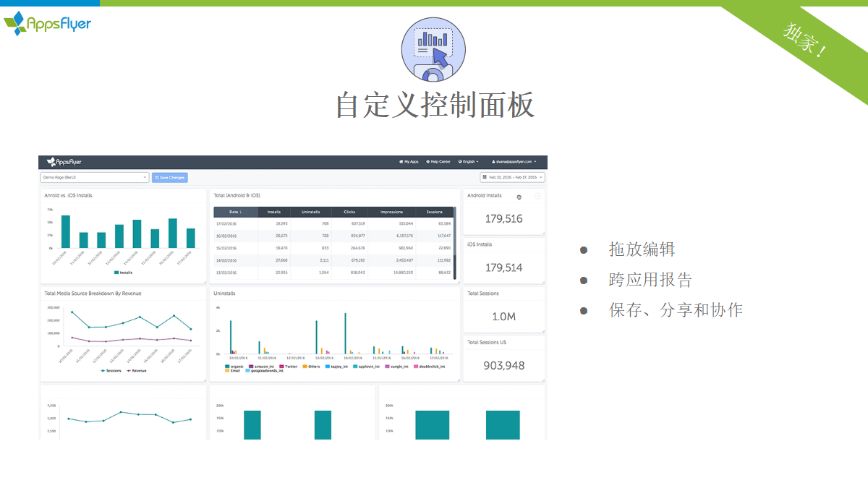Click the resize handle of Uninstalls widget
Screen dimensions: 868x488
pyautogui.click(x=458, y=380)
